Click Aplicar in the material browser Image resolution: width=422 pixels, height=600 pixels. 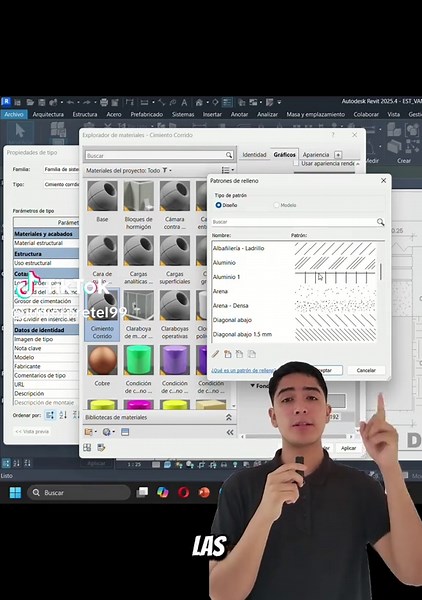coord(348,448)
